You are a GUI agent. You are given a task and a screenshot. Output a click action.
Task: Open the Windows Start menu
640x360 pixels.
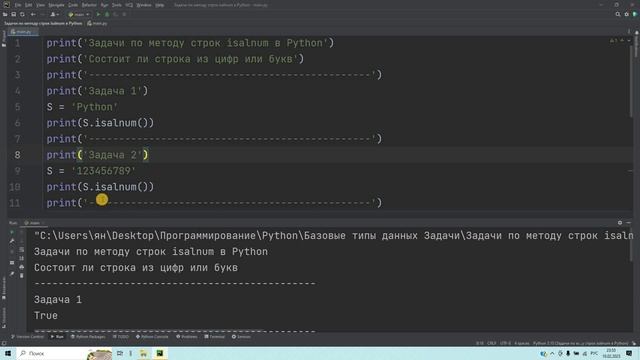[7, 353]
